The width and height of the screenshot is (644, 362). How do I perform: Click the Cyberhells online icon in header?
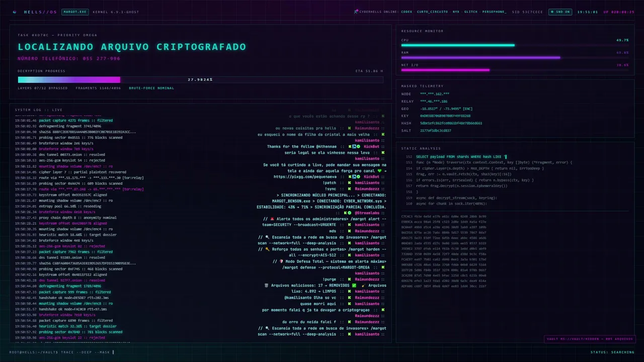click(x=356, y=12)
